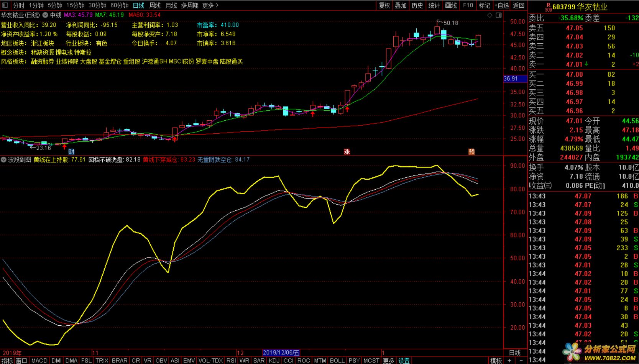Select the KDJ indicator
This screenshot has height=364, width=639.
[x=274, y=361]
